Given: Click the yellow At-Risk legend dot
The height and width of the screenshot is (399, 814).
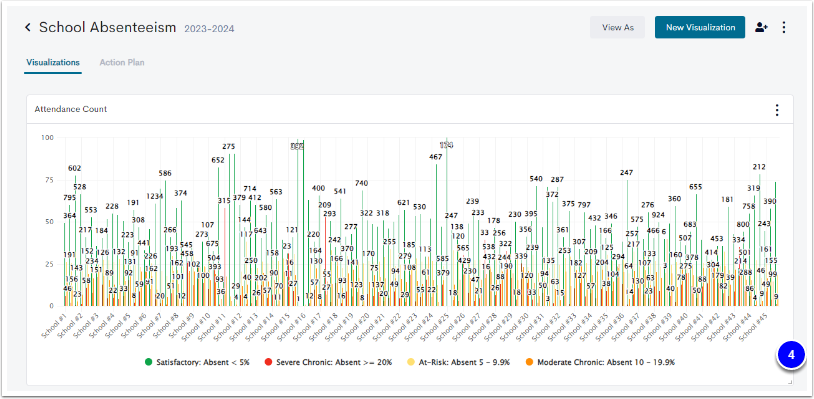Looking at the screenshot, I should (x=410, y=362).
